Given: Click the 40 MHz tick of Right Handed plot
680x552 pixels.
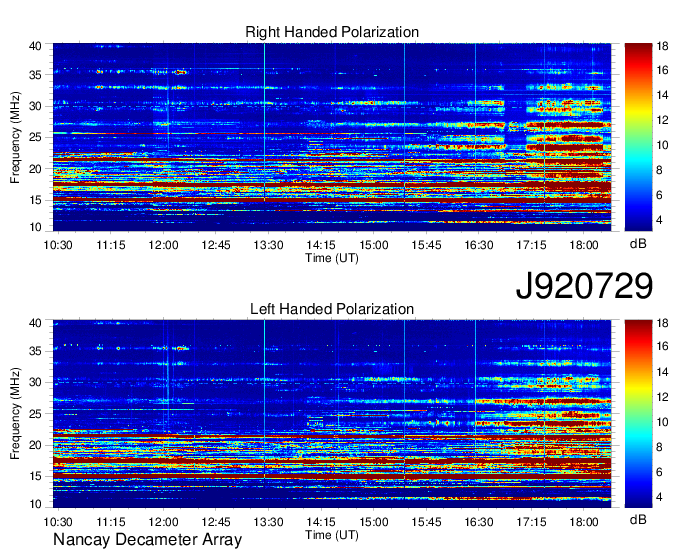Looking at the screenshot, I should pos(35,46).
